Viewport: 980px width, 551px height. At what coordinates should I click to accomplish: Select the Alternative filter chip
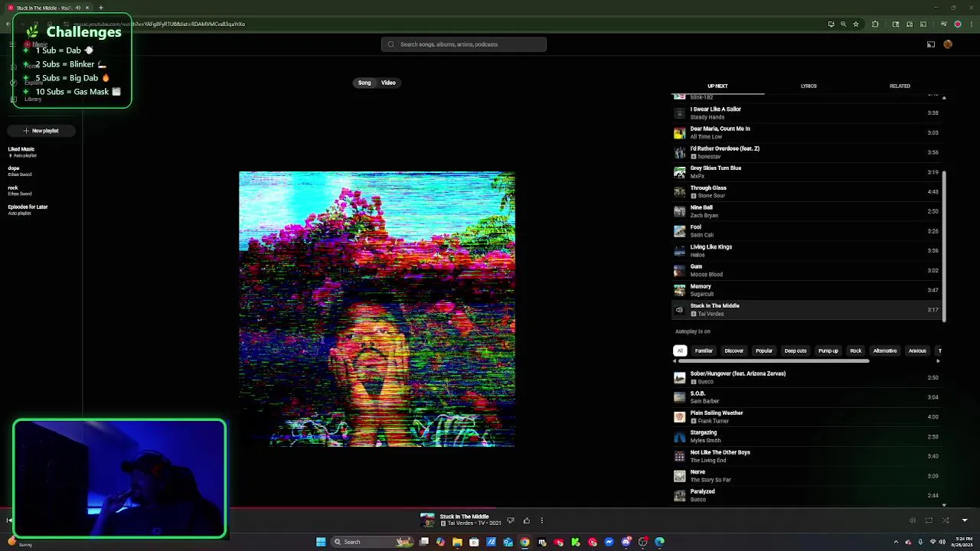(x=885, y=350)
